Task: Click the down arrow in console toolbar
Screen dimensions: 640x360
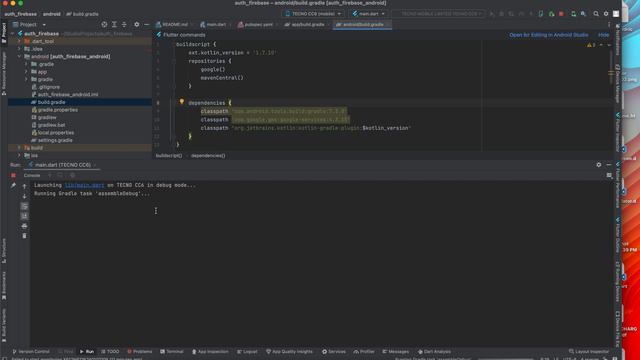Action: pos(24,196)
